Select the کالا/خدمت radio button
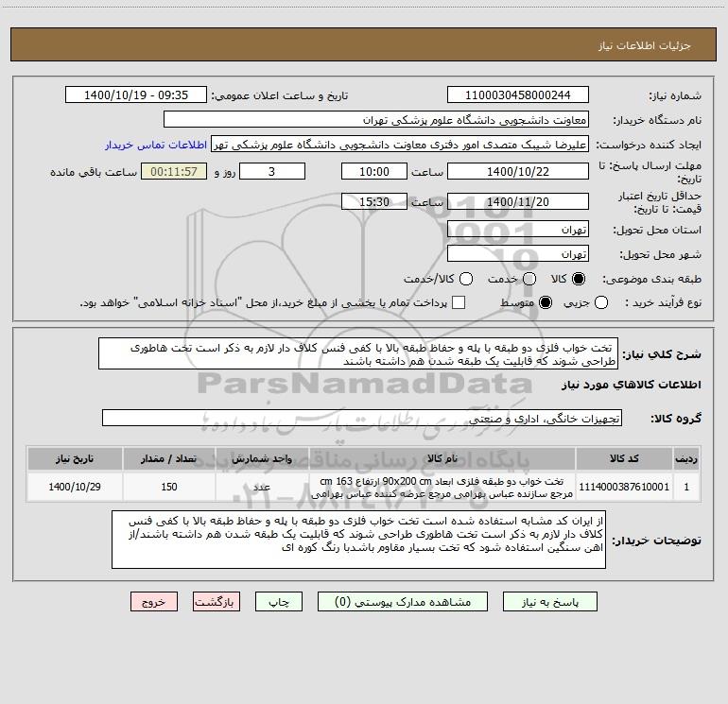This screenshot has width=728, height=704. tap(466, 279)
